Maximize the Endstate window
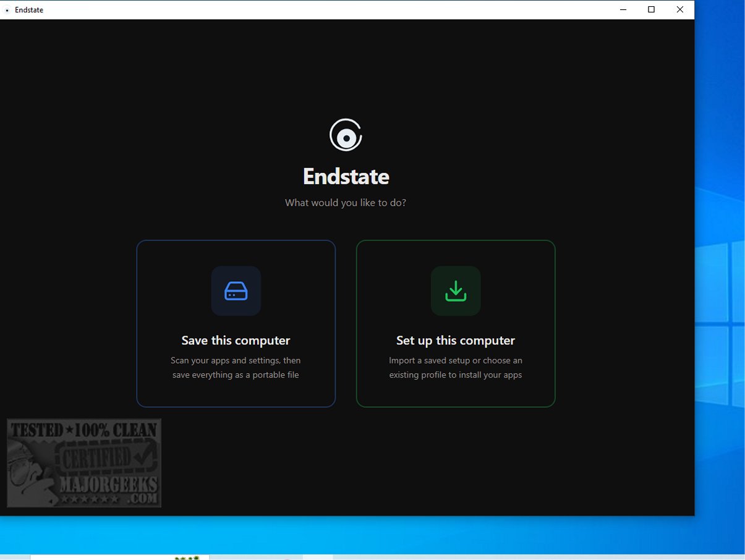The height and width of the screenshot is (560, 745). pos(651,10)
